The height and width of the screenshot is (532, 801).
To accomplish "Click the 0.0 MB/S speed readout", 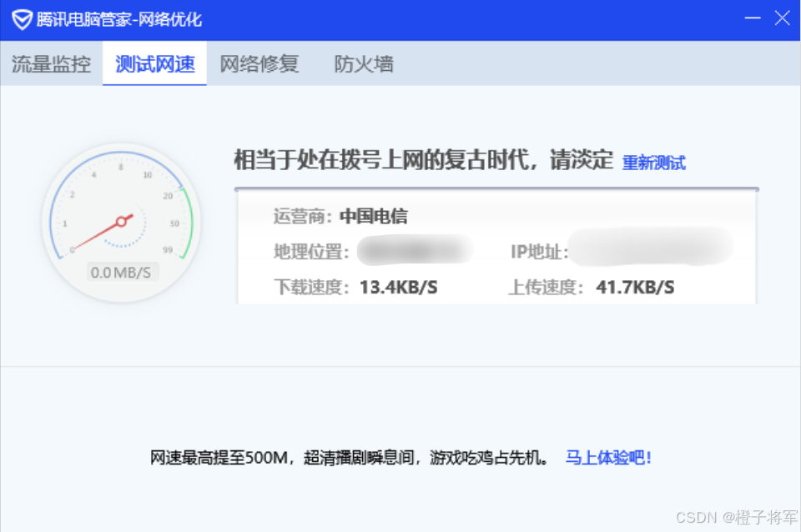I will click(x=121, y=273).
